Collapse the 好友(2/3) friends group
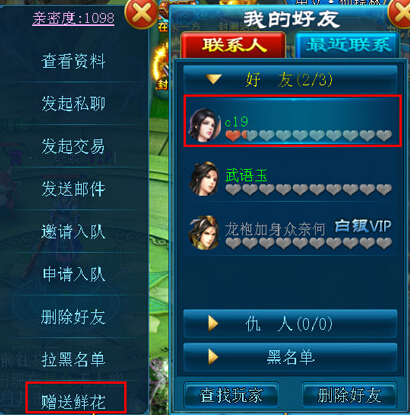410x415 pixels. coord(290,80)
